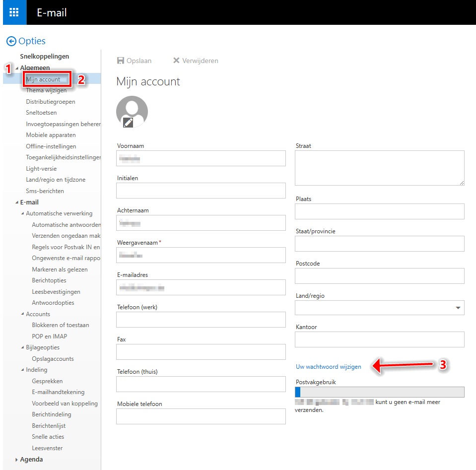Click the Postvakgebruik usage bar

click(x=380, y=393)
